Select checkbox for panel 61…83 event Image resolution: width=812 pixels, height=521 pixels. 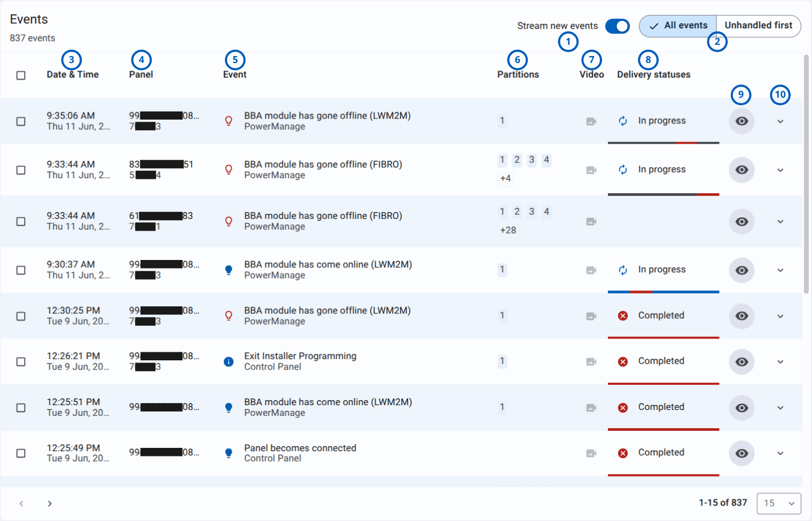[21, 222]
